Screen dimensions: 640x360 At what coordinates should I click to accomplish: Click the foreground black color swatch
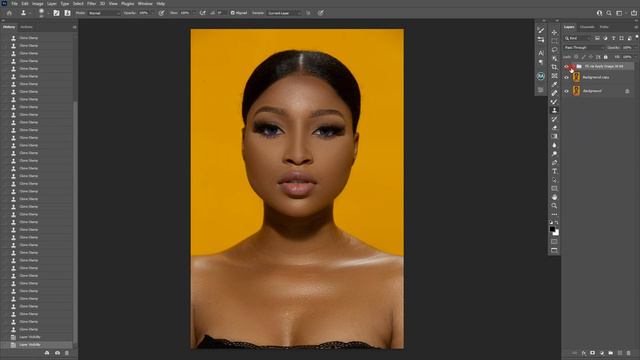click(x=552, y=229)
